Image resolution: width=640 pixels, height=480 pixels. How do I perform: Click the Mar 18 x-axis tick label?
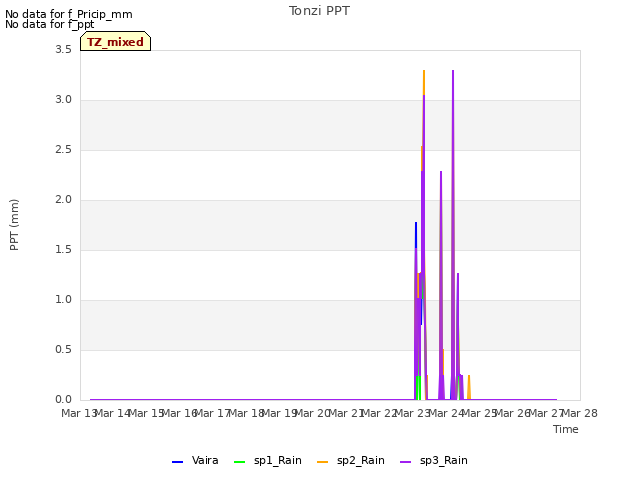click(x=246, y=413)
